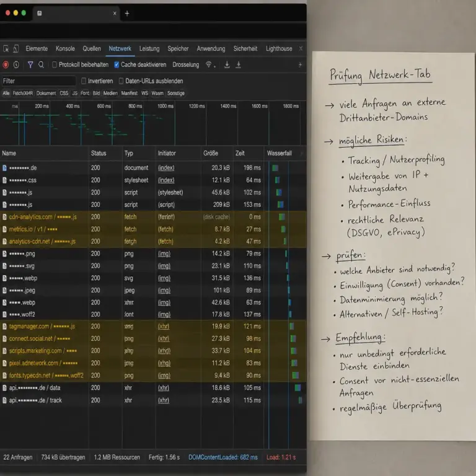
Task: Select the pixel.adnetwork.com request row
Action: pyautogui.click(x=153, y=363)
